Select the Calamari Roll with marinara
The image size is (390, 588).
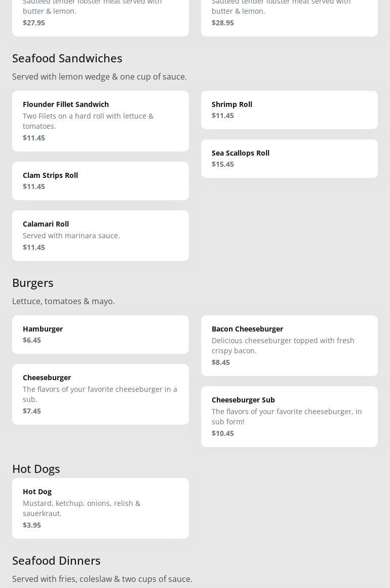(x=100, y=235)
